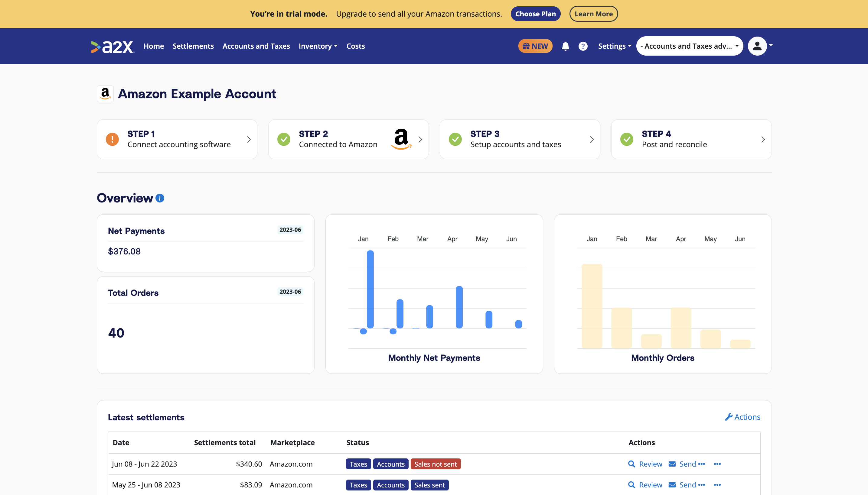Expand the user menu caret

tap(771, 45)
